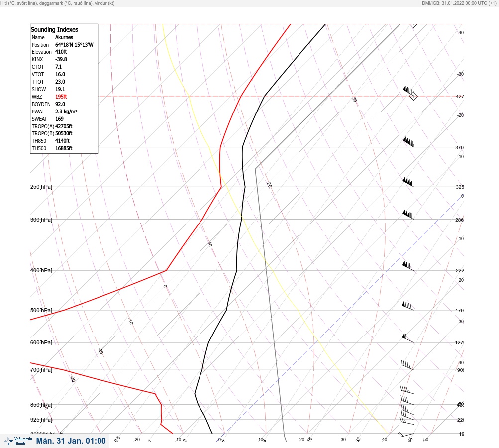
Task: Click the diamond marker on the red dashed line
Action: click(x=413, y=96)
